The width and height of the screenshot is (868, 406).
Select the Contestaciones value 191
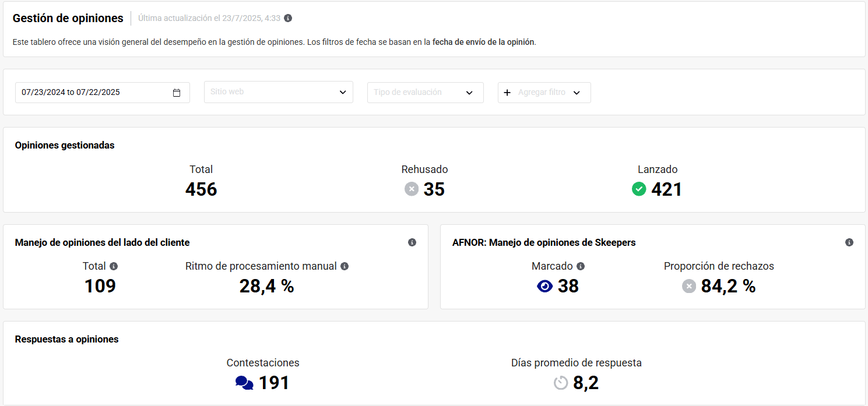[x=274, y=383]
